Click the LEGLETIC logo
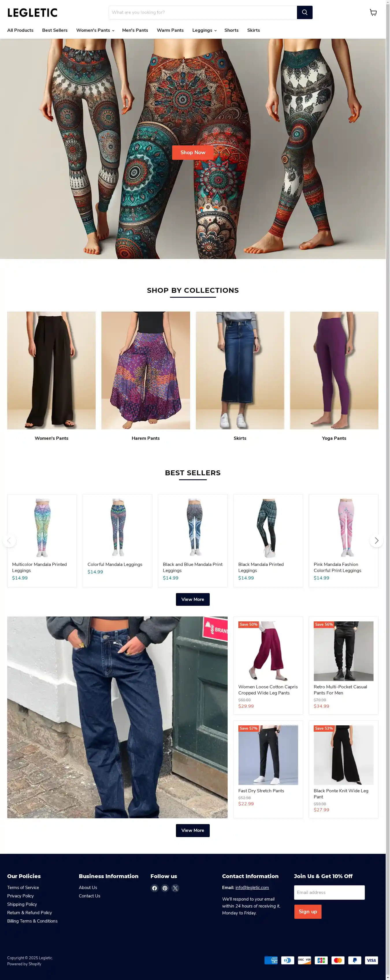 pyautogui.click(x=32, y=12)
